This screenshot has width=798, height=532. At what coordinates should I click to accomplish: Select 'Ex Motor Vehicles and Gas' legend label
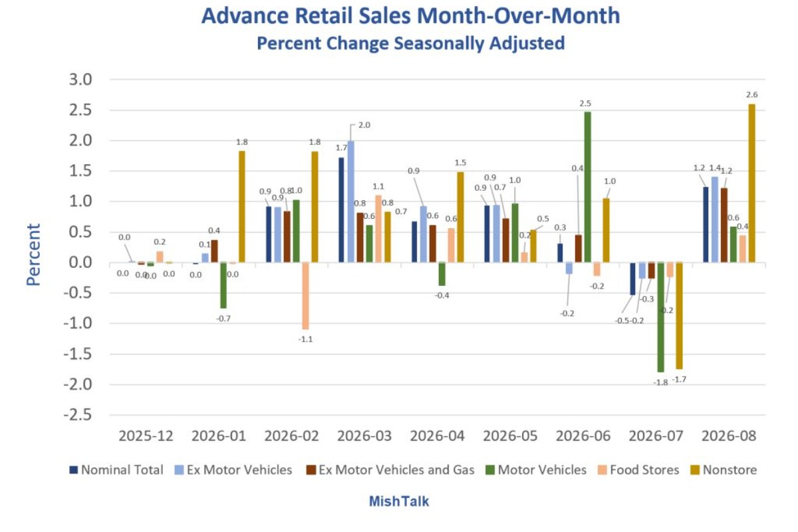(x=396, y=470)
